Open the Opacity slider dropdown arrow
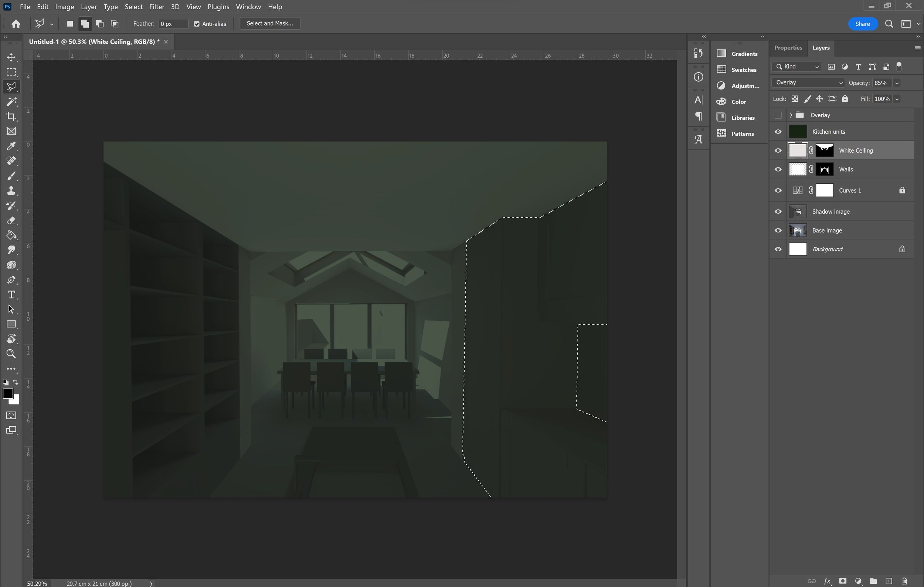Screen dimensions: 924x587 click(x=897, y=83)
